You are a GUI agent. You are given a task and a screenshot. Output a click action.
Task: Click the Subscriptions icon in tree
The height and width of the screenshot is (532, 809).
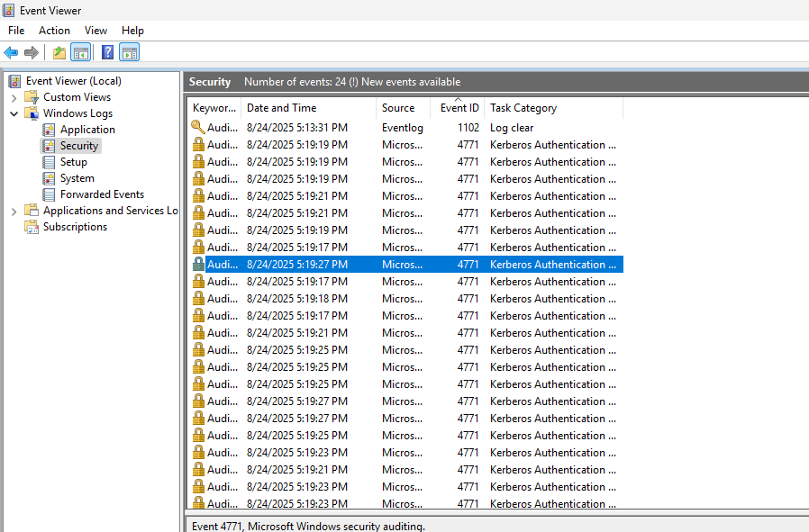(32, 227)
